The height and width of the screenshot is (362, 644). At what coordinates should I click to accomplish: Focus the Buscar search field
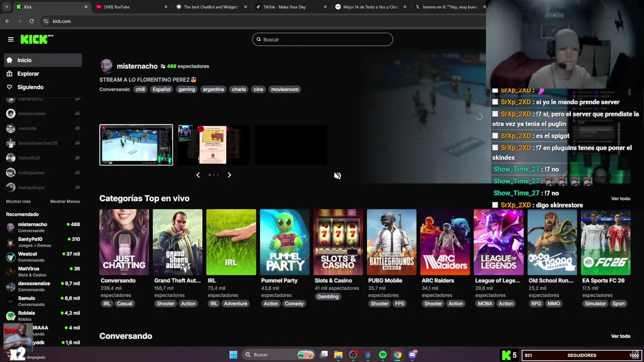click(x=323, y=39)
